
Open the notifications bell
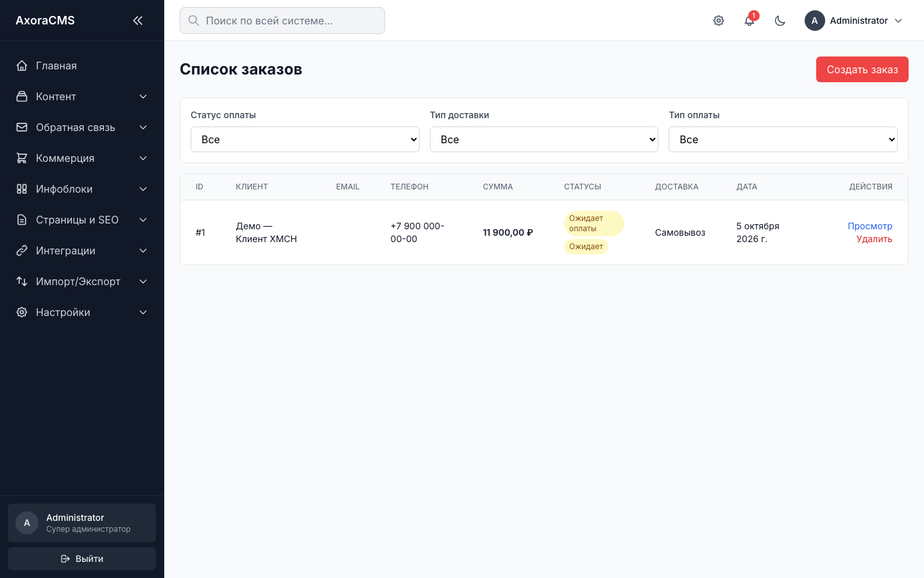pos(749,21)
